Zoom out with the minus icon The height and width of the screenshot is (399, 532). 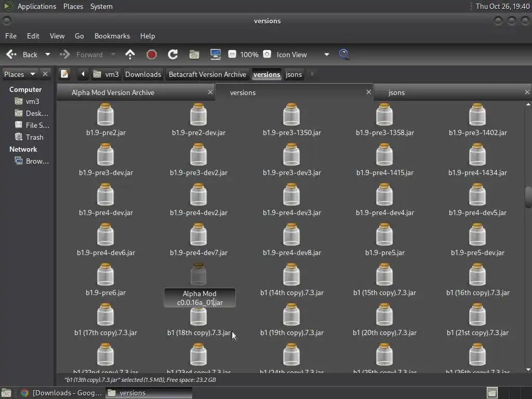[232, 54]
